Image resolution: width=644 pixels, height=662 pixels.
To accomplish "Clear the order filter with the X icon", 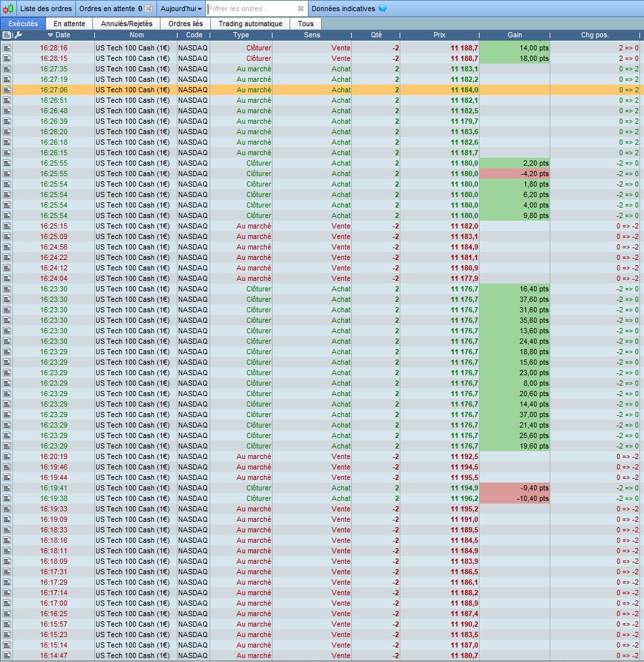I will point(300,9).
